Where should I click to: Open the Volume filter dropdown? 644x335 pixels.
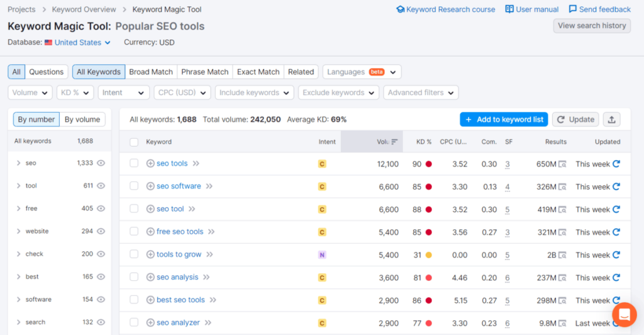tap(30, 93)
